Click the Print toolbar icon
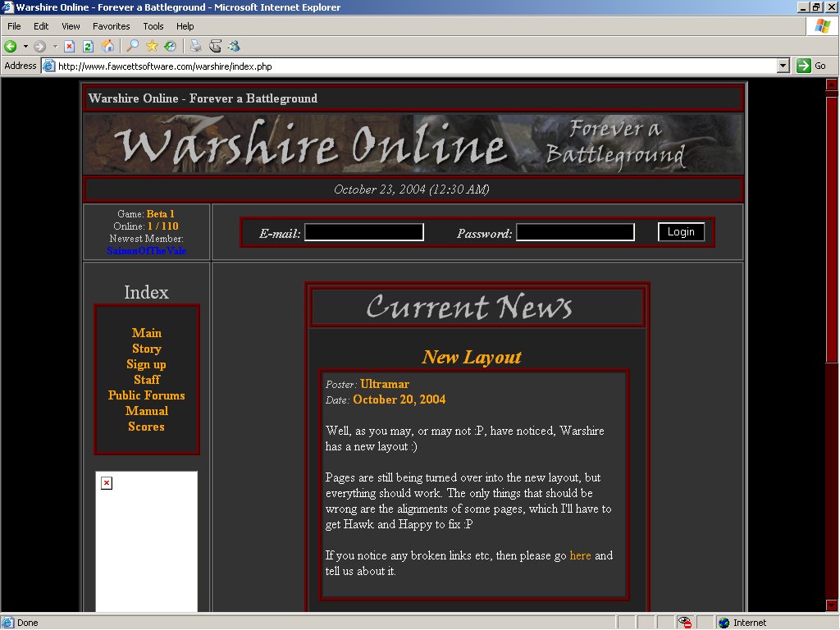Screen dimensions: 840x630 pos(196,47)
